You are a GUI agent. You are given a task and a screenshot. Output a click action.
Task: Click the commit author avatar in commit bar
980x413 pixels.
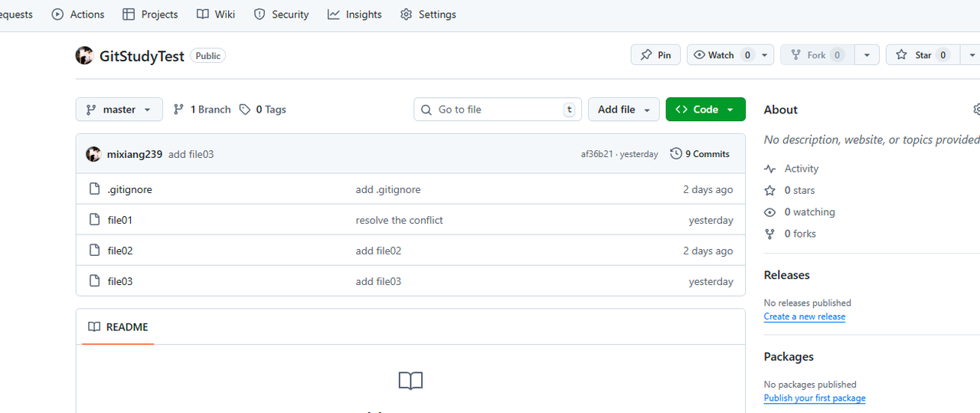(x=93, y=154)
